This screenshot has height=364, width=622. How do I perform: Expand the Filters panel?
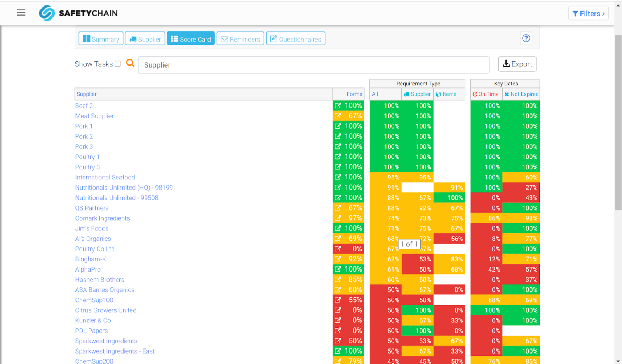point(588,14)
